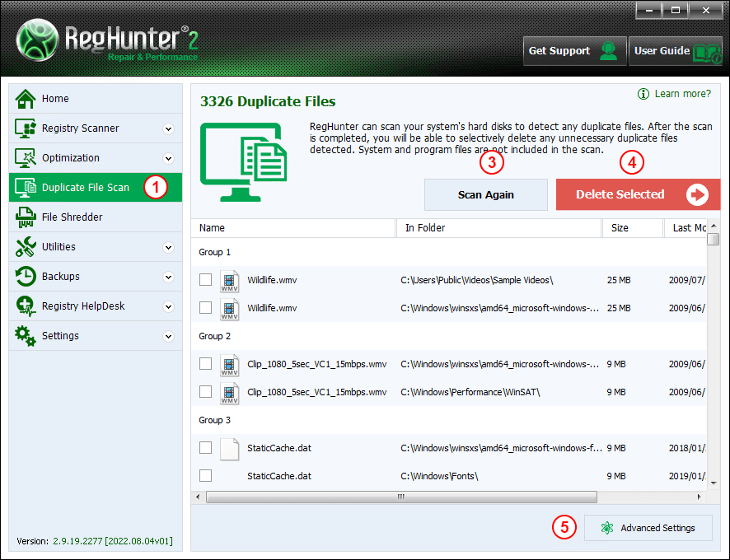Click the red Delete Selected button

point(632,195)
